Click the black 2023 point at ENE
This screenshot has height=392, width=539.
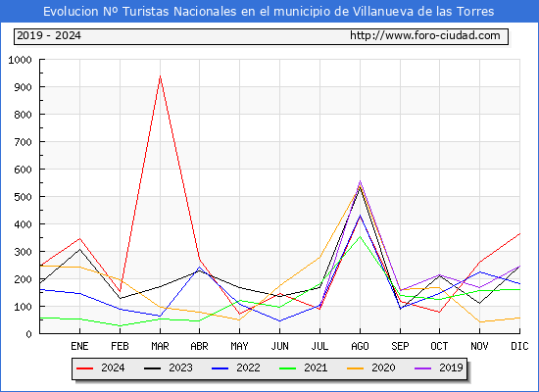pyautogui.click(x=79, y=249)
